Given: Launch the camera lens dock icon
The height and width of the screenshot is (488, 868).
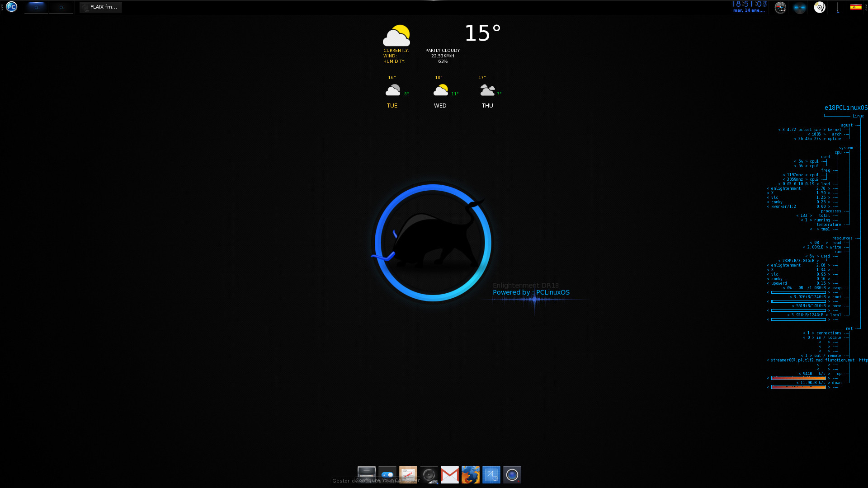Looking at the screenshot, I should point(512,474).
